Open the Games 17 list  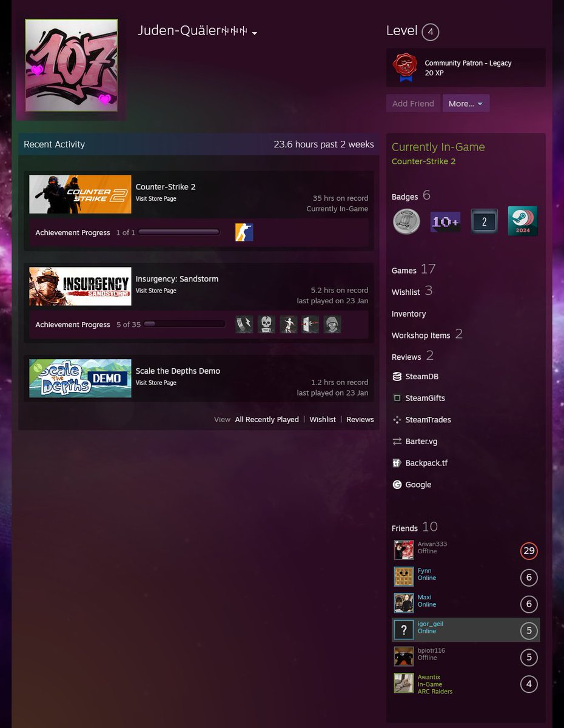tap(414, 269)
